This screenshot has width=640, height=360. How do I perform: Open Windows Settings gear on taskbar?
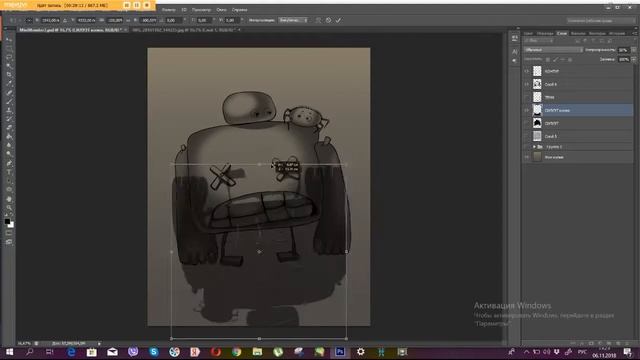pos(360,352)
